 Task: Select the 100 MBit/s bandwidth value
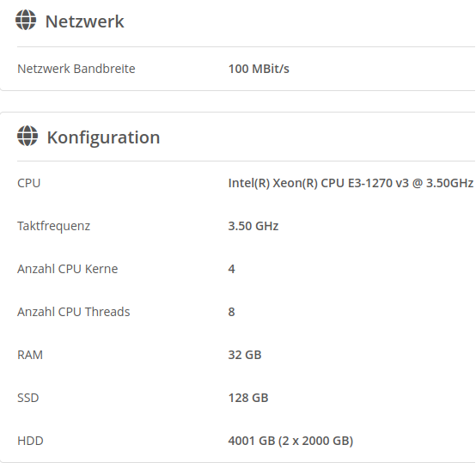coord(259,69)
